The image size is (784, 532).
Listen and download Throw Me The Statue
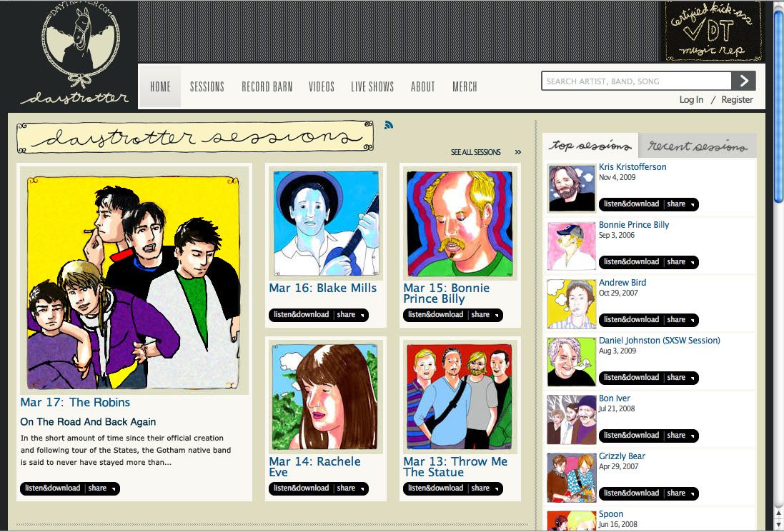(435, 488)
